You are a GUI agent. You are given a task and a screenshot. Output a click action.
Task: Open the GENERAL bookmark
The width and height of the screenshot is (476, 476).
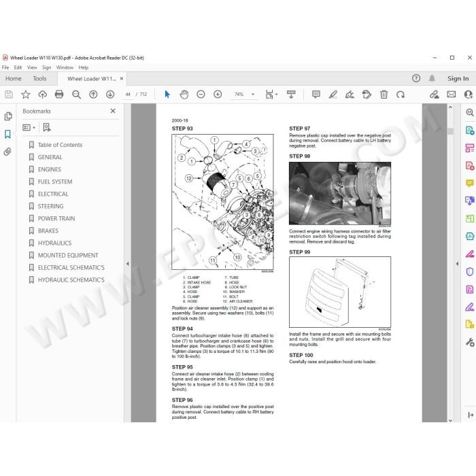coord(50,157)
